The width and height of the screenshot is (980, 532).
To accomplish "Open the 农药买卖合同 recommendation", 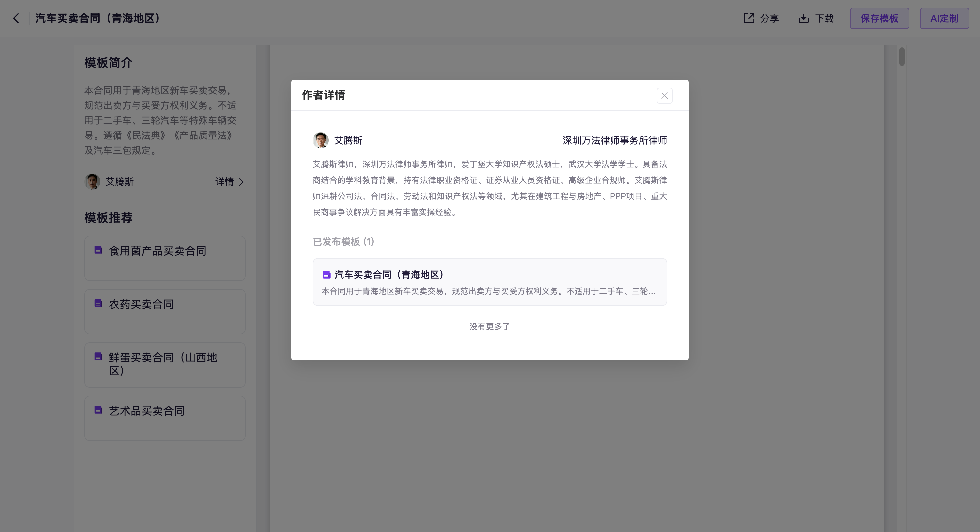I will [165, 312].
